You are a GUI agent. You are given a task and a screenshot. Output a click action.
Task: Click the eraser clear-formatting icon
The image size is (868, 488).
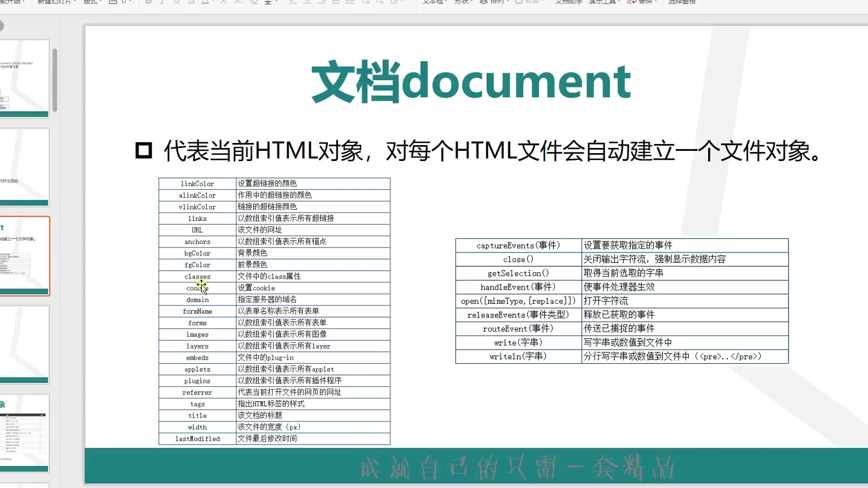click(x=254, y=2)
